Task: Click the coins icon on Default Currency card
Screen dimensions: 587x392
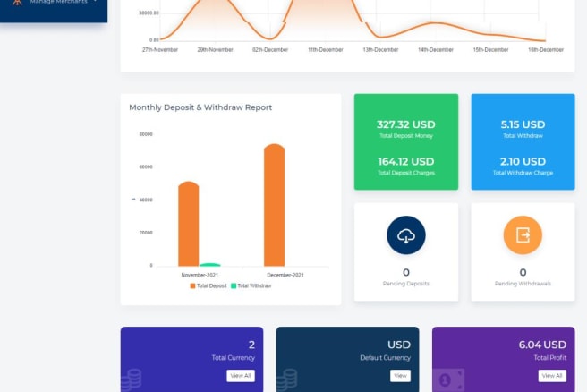Action: tap(287, 379)
